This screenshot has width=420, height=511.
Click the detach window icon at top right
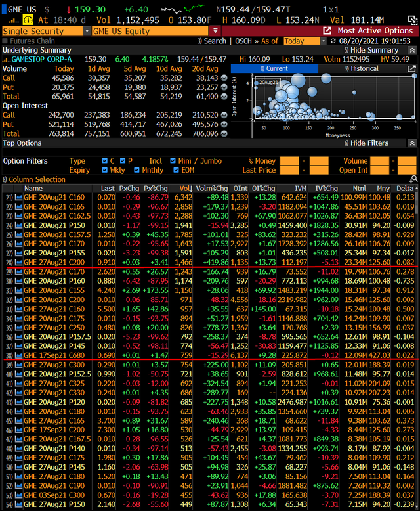[413, 20]
